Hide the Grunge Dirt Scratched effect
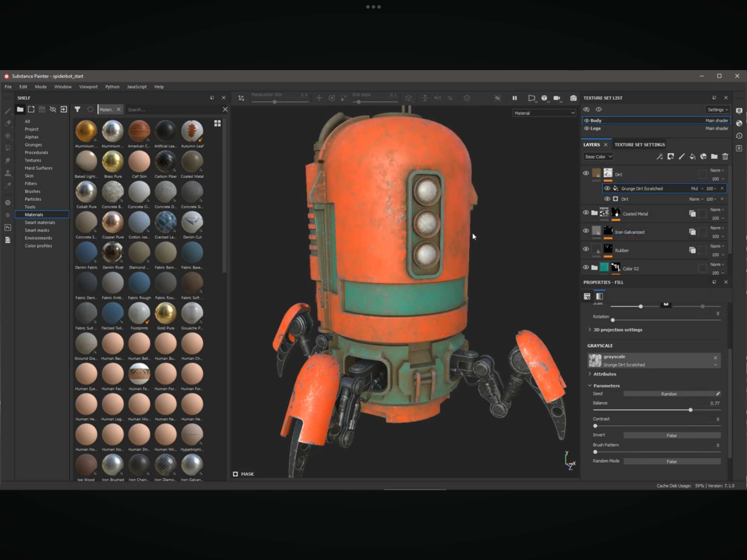747x560 pixels. (607, 188)
